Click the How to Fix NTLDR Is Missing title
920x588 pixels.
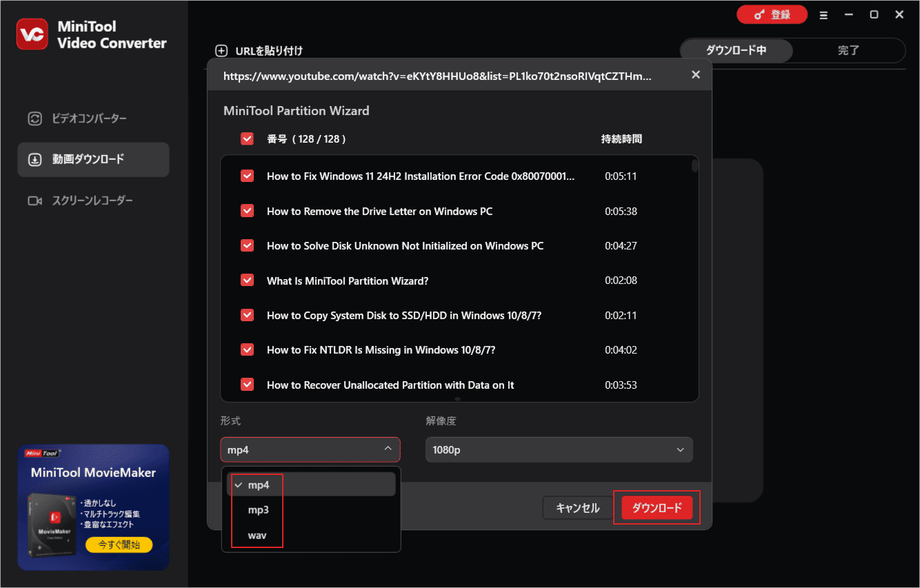[381, 349]
